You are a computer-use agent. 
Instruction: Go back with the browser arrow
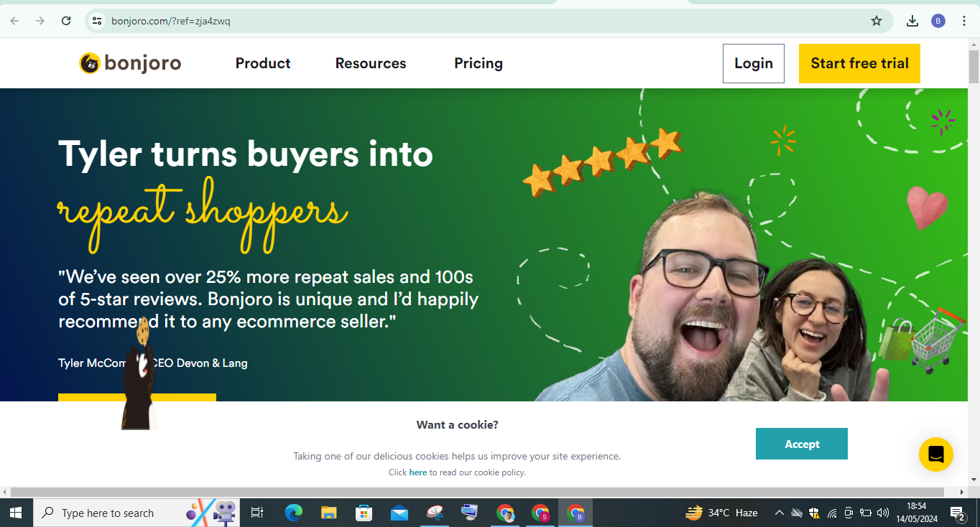[14, 21]
